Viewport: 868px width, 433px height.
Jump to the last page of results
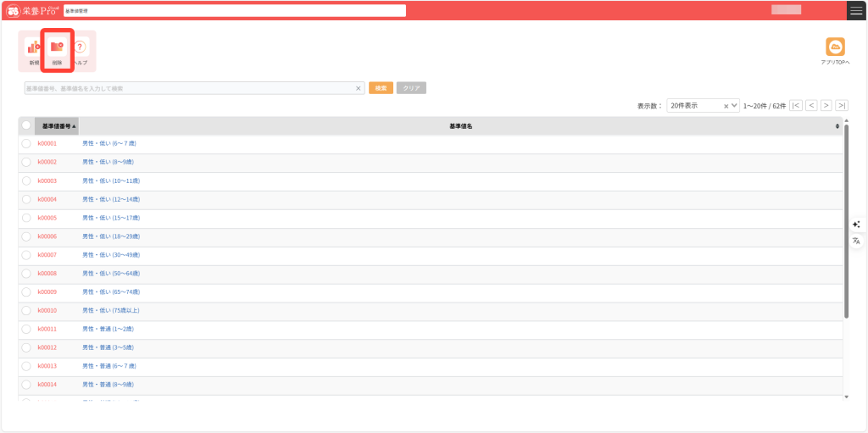(x=841, y=106)
